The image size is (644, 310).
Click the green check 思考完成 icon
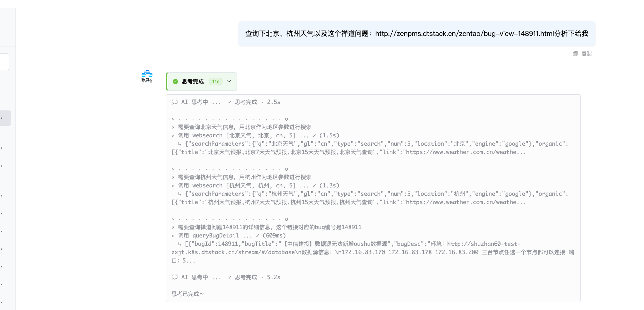(x=175, y=82)
